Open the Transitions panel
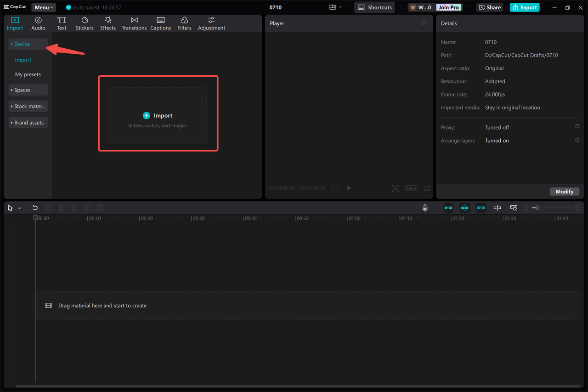The image size is (588, 392). 134,23
